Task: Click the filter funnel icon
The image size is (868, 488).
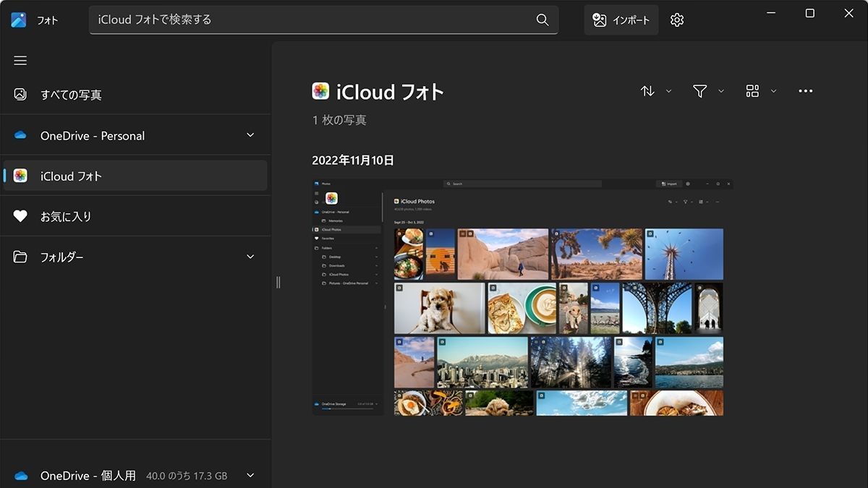Action: [699, 91]
